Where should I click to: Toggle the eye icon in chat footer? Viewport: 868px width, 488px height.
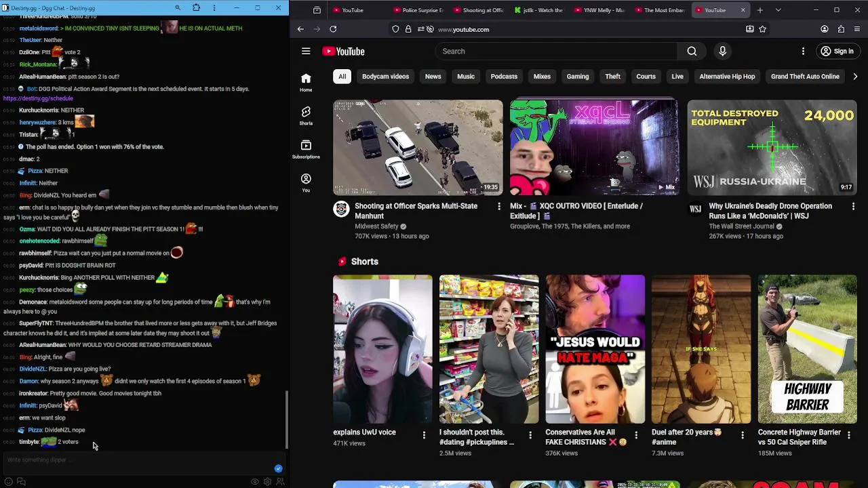255,482
